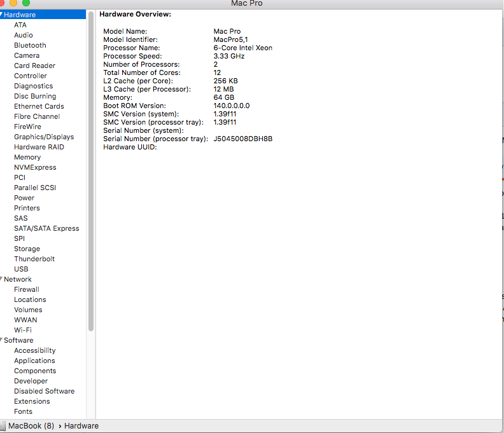Click the computer icon in path bar
Viewport: 504px width, 433px height.
pos(3,426)
